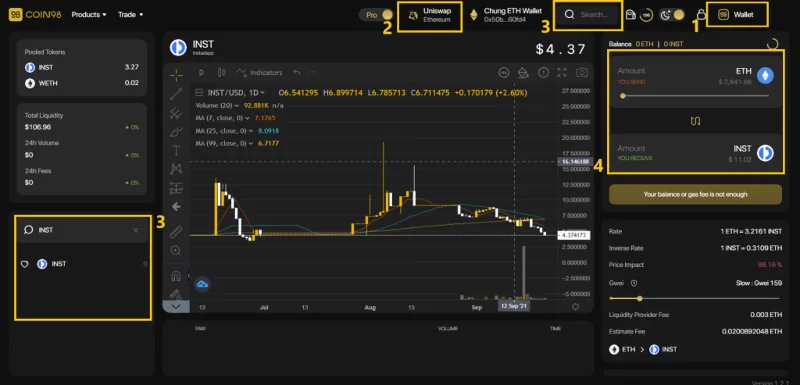Select the zoom in tool

[176, 250]
